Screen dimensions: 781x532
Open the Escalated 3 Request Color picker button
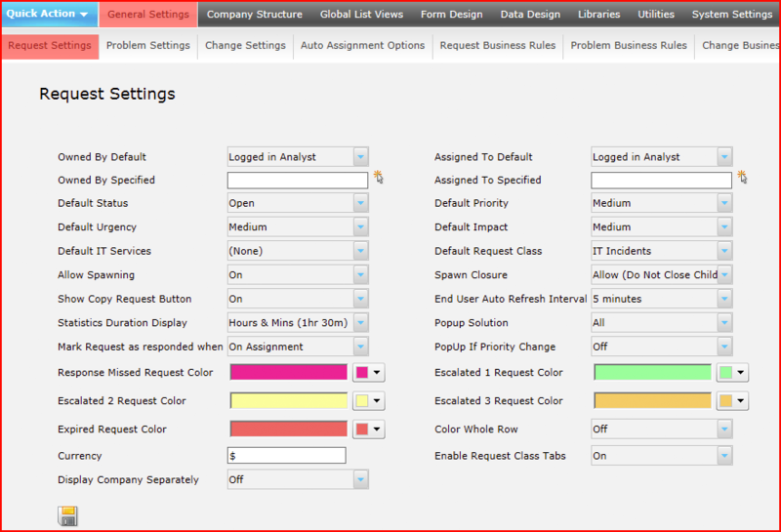click(x=732, y=400)
